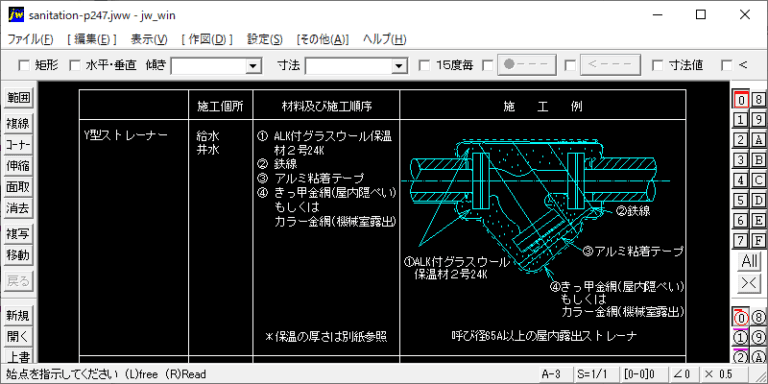Pick the 面取 chamfer tool
768x384 pixels.
18,188
